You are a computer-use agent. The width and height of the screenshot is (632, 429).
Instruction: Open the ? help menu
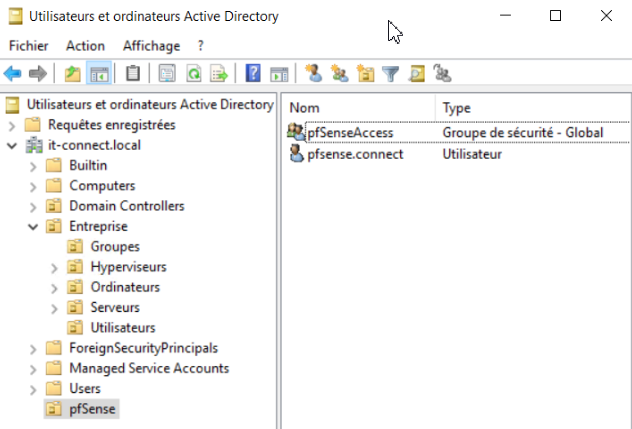point(201,46)
